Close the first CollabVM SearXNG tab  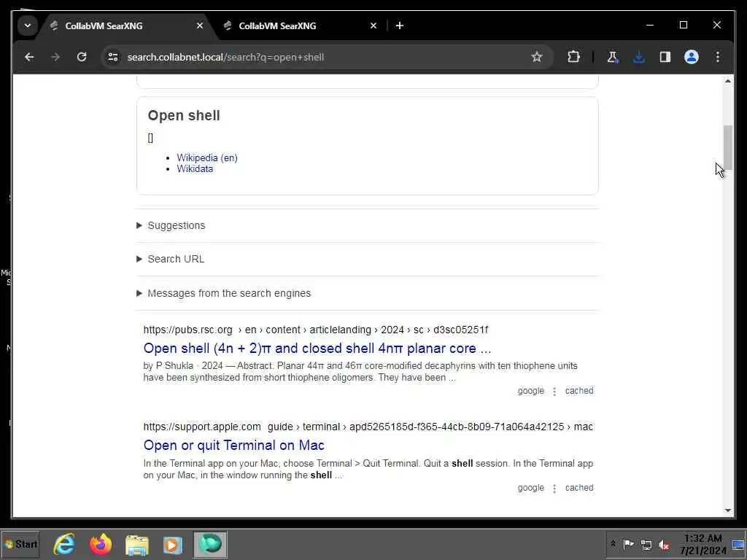(200, 26)
